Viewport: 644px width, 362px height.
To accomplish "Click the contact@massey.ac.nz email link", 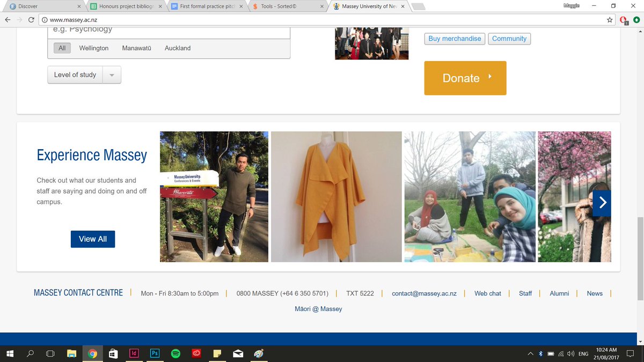I will (424, 293).
